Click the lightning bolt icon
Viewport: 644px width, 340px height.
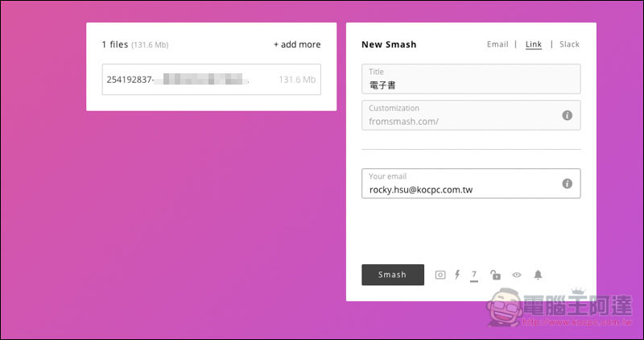click(x=457, y=275)
